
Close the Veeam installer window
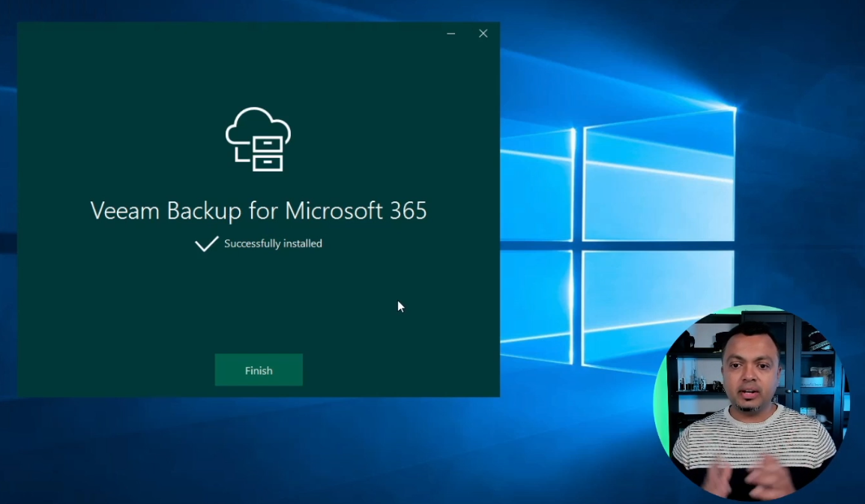(483, 34)
